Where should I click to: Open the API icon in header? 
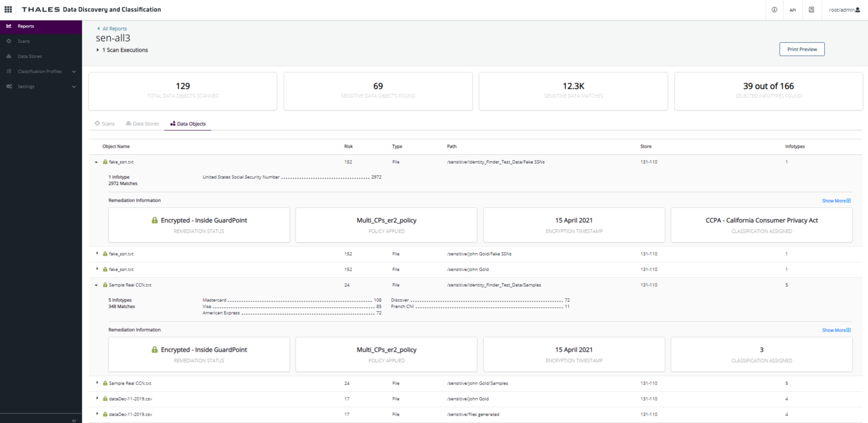point(793,10)
